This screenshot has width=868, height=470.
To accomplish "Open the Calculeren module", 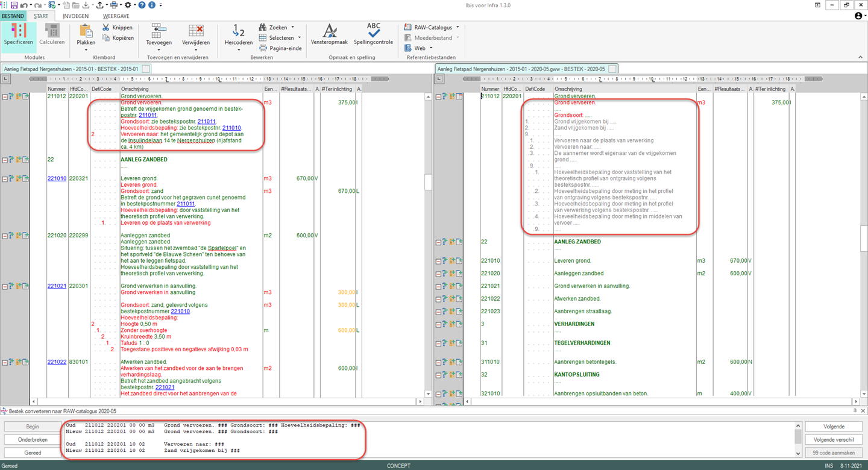I will pos(52,34).
